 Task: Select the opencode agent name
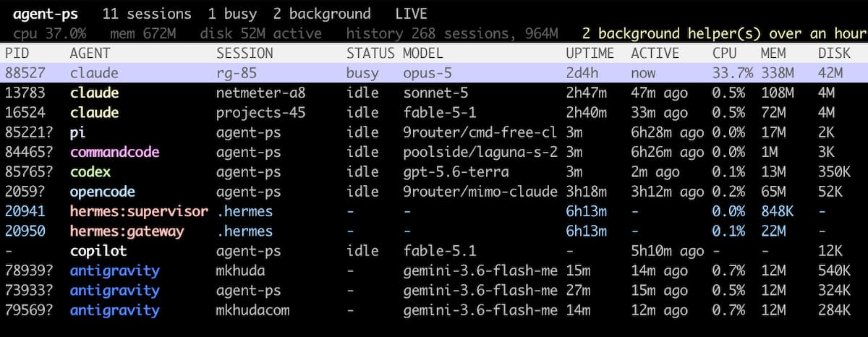tap(102, 192)
